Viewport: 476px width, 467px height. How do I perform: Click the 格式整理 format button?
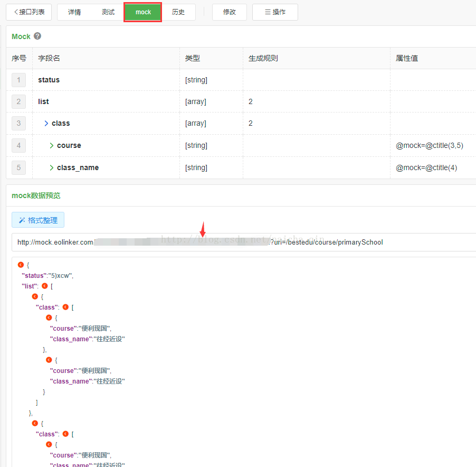[x=38, y=220]
